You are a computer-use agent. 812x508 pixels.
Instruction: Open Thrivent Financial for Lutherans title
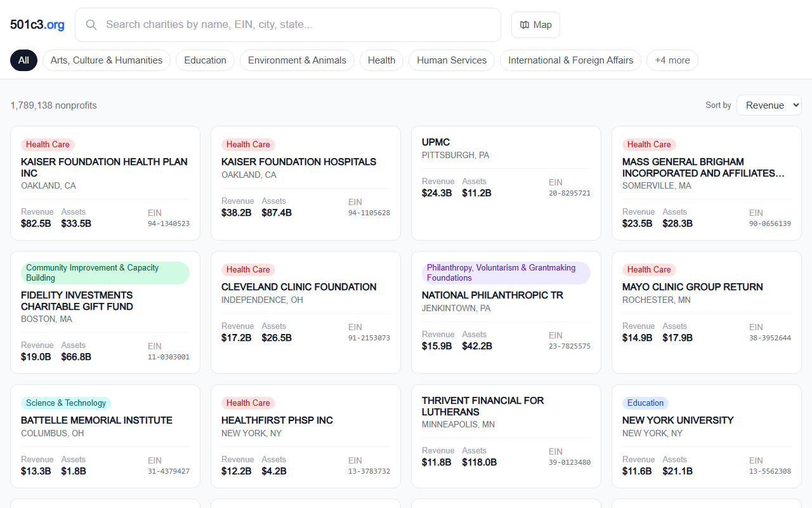tap(483, 406)
